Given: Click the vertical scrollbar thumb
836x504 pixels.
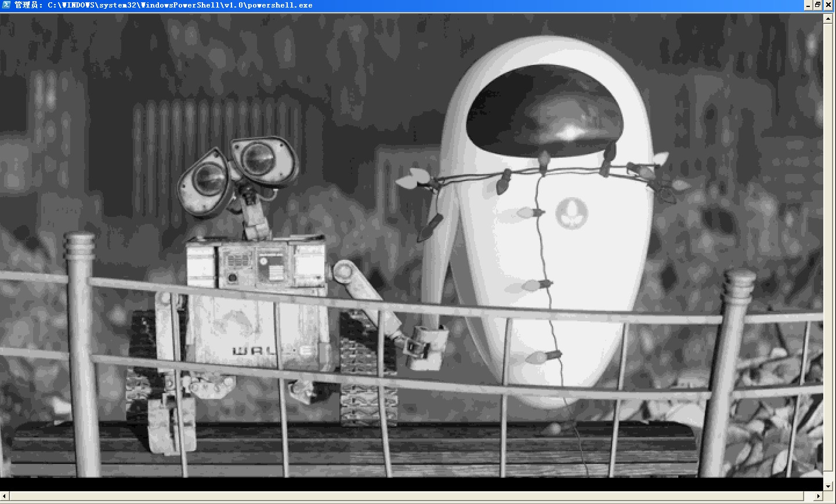Looking at the screenshot, I should 828,248.
